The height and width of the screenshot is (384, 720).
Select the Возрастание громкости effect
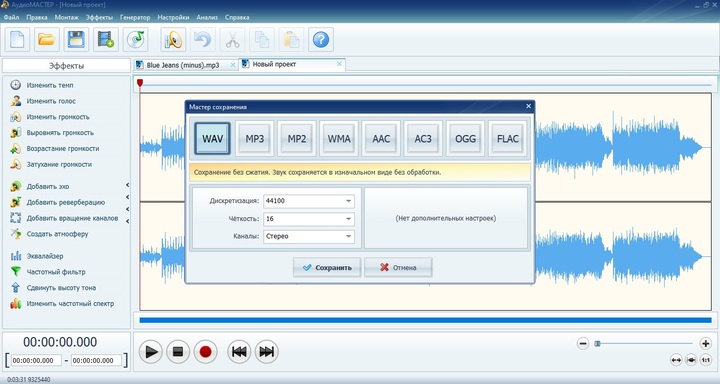click(x=55, y=148)
